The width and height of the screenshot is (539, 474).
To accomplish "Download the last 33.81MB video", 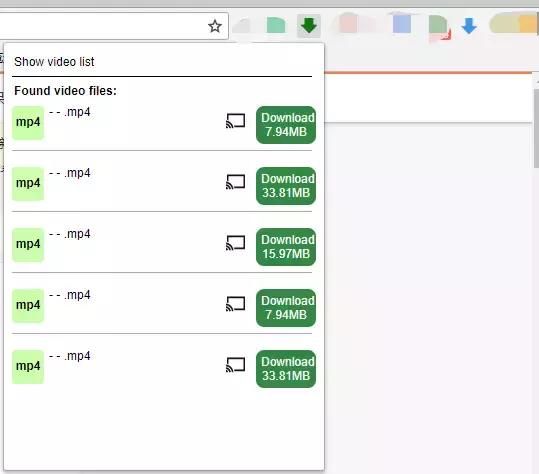I will click(x=286, y=369).
